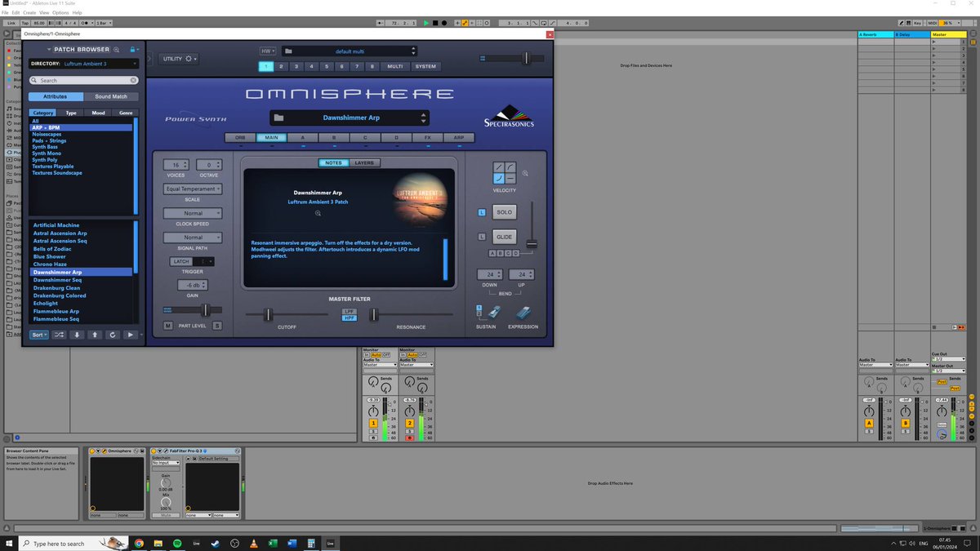980x551 pixels.
Task: Toggle the L button next to GLIDE
Action: click(x=482, y=237)
